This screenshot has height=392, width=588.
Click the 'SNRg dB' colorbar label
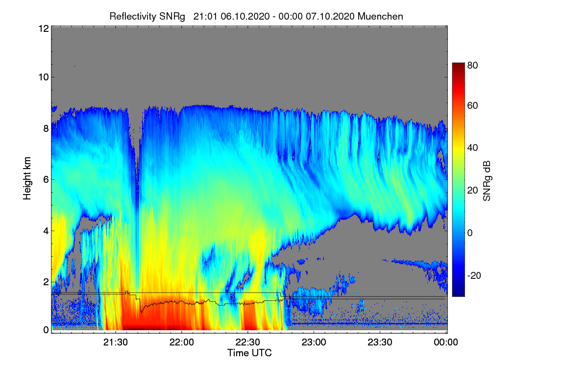click(x=486, y=182)
